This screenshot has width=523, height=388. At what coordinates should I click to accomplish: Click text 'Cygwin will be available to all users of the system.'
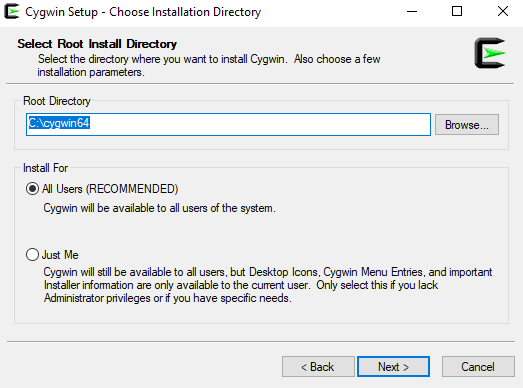click(159, 208)
